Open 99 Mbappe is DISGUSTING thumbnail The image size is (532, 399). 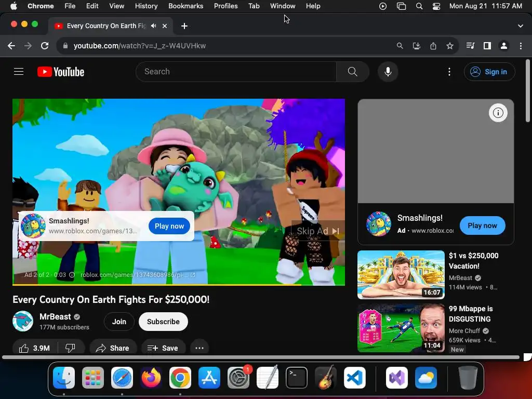pos(401,328)
